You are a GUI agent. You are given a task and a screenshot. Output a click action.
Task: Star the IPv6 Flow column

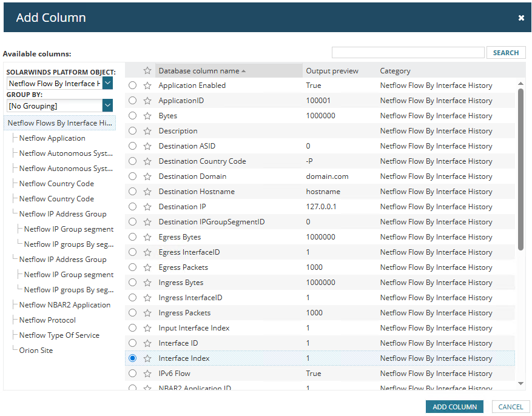click(147, 374)
